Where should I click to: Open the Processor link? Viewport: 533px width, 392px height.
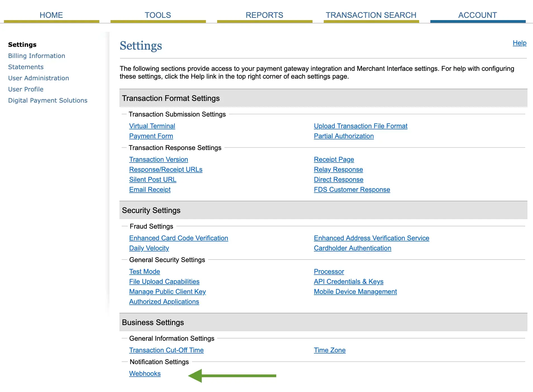pyautogui.click(x=329, y=272)
